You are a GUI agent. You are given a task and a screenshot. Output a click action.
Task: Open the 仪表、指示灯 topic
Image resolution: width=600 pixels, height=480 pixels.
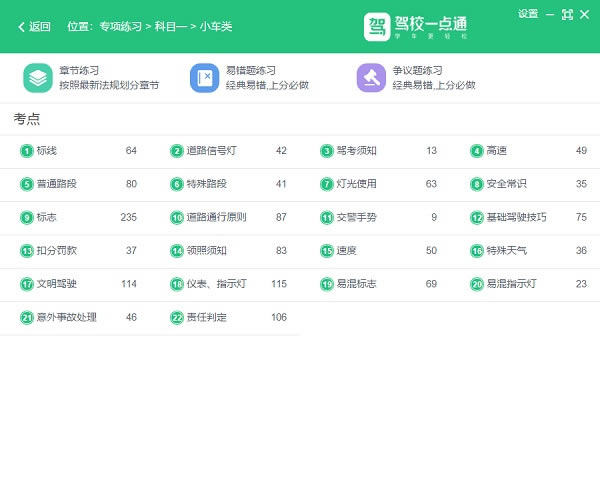click(x=215, y=284)
